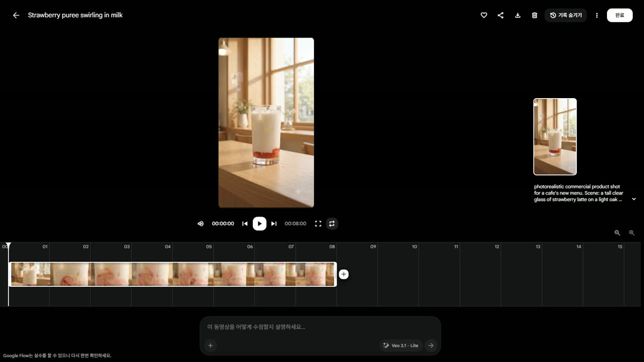This screenshot has height=362, width=644.
Task: Download the video using the download icon
Action: [518, 16]
